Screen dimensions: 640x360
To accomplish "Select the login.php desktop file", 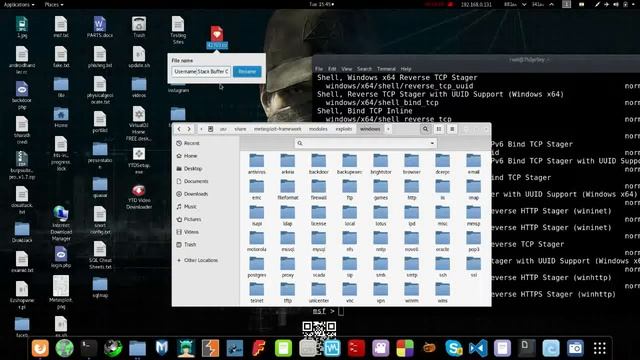I will click(61, 257).
